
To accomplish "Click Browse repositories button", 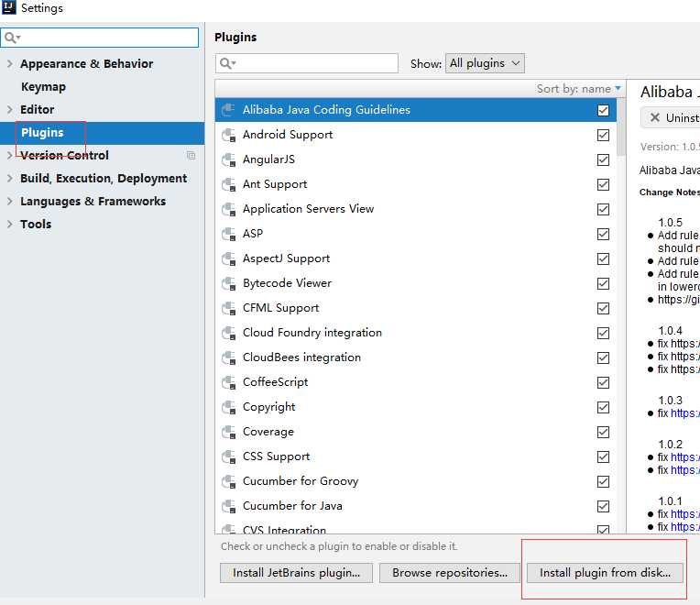I will point(450,573).
